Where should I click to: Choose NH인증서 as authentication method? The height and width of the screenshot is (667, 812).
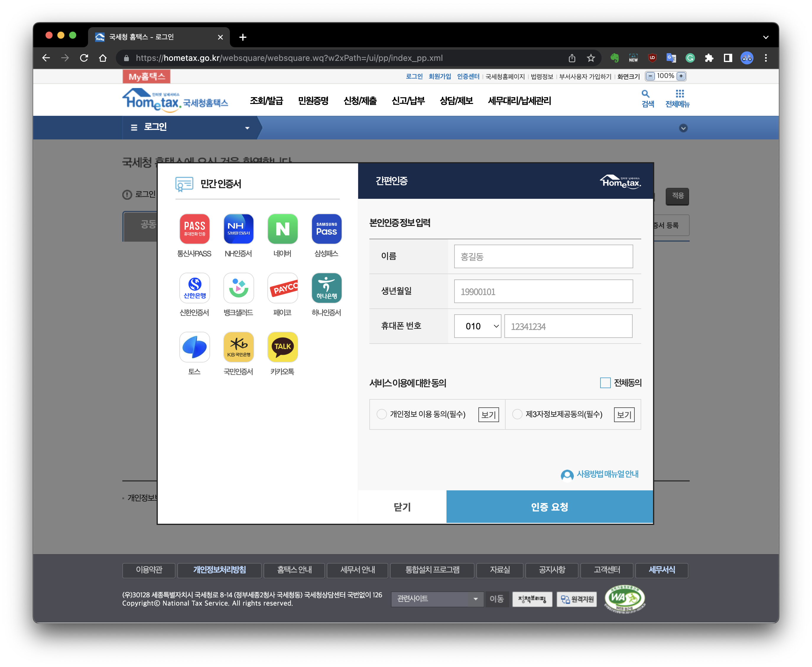point(238,229)
